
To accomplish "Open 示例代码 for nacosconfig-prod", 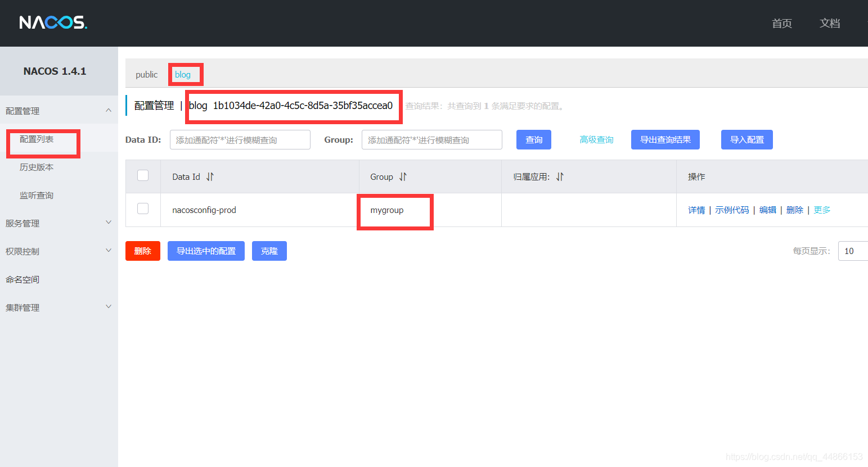I will click(732, 210).
